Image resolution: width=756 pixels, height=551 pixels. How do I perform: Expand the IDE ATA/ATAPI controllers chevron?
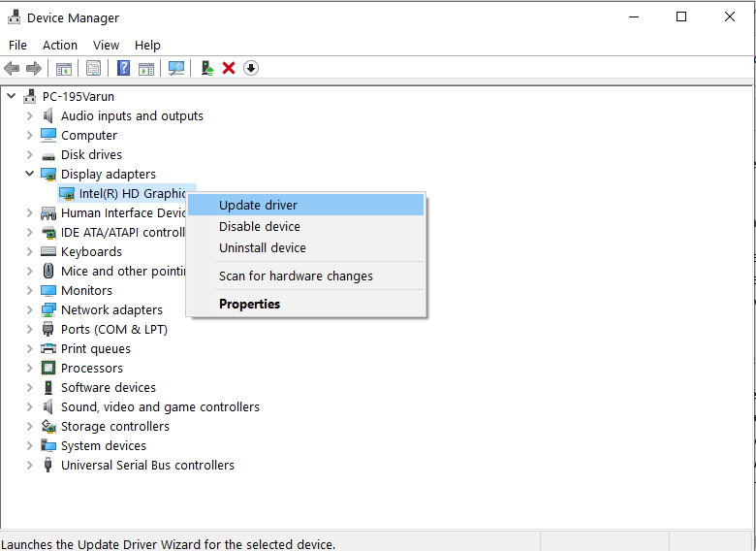coord(29,232)
